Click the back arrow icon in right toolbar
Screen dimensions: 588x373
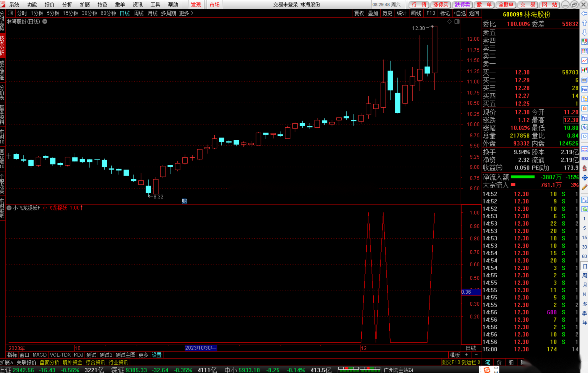(x=584, y=14)
